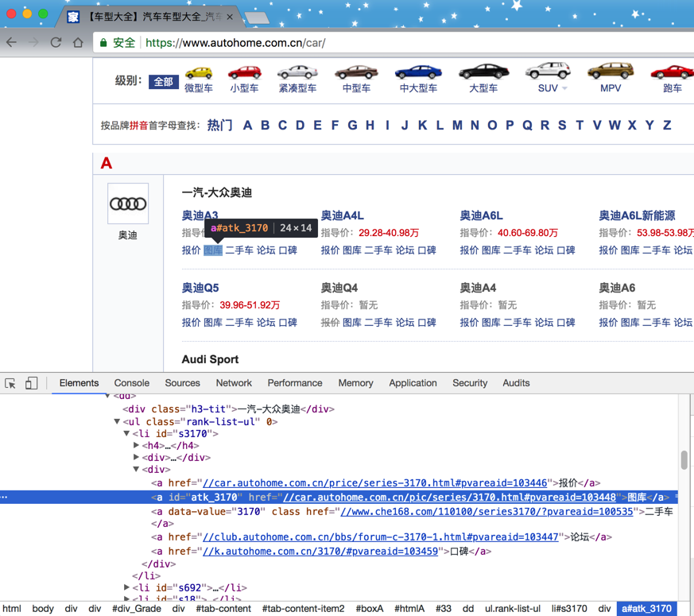694x616 pixels.
Task: Click the green secure padlock icon
Action: (103, 42)
